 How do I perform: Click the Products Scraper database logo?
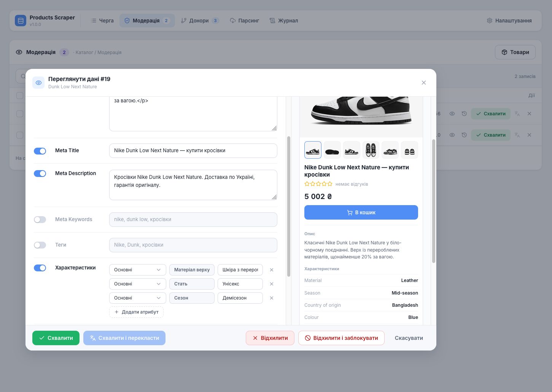coord(21,21)
